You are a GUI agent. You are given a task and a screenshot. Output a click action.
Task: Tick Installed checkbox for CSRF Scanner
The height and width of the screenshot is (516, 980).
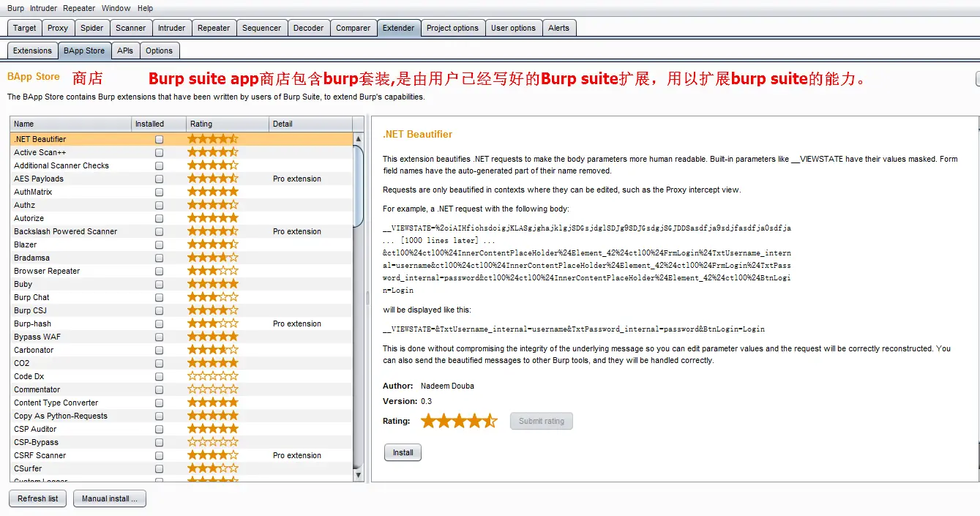tap(159, 455)
